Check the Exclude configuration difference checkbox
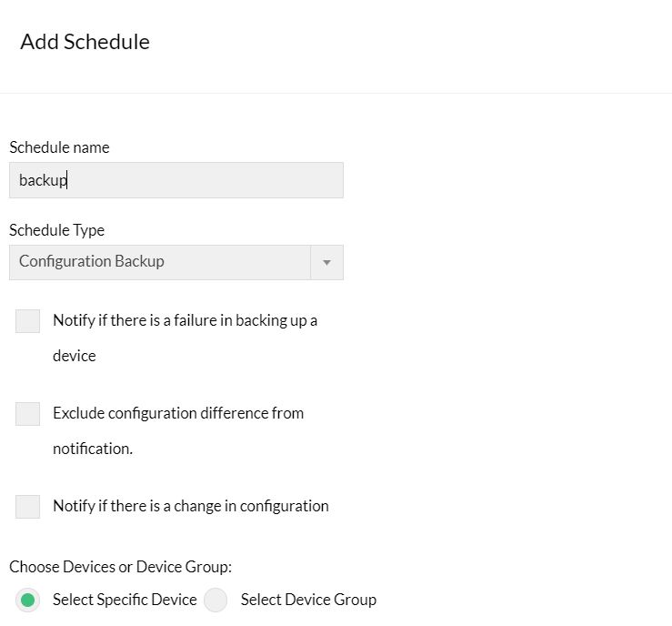The width and height of the screenshot is (672, 626). [28, 414]
